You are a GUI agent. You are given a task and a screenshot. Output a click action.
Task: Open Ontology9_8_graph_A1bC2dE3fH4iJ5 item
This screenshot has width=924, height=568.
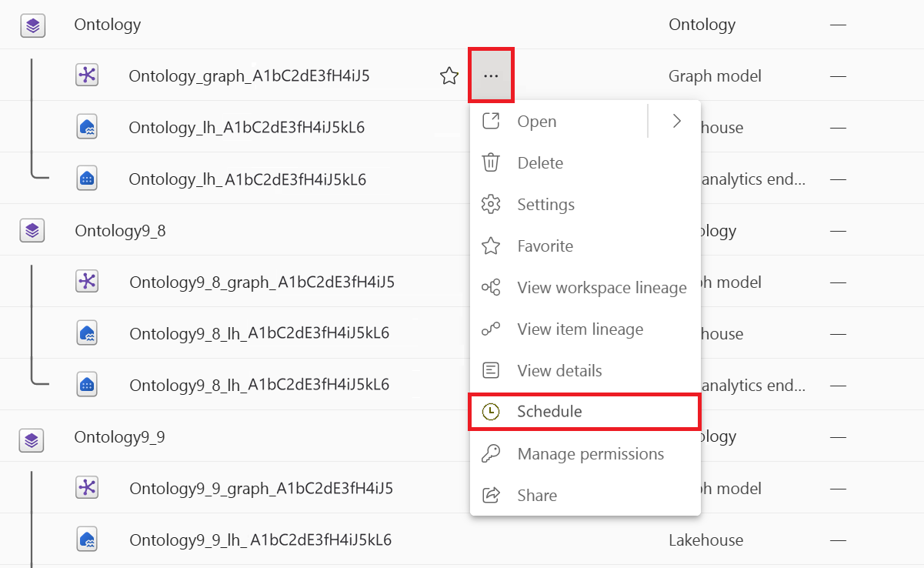click(262, 282)
